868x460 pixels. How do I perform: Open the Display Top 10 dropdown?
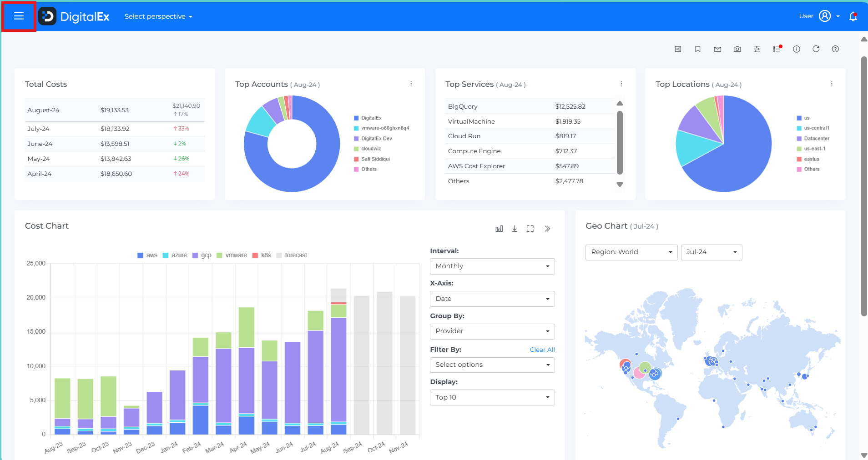click(x=492, y=398)
